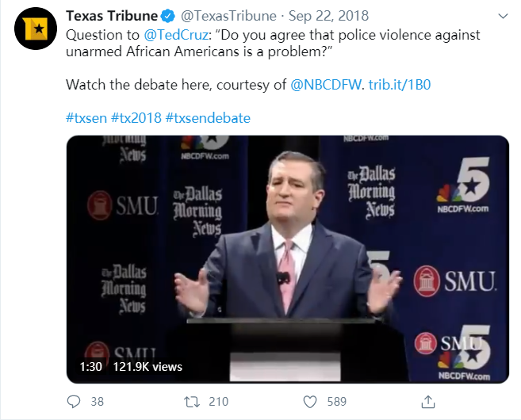Click the reply icon

coord(74,402)
